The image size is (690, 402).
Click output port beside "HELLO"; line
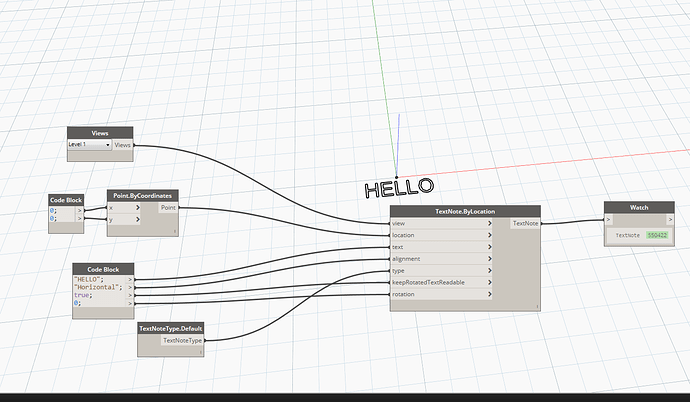[130, 279]
